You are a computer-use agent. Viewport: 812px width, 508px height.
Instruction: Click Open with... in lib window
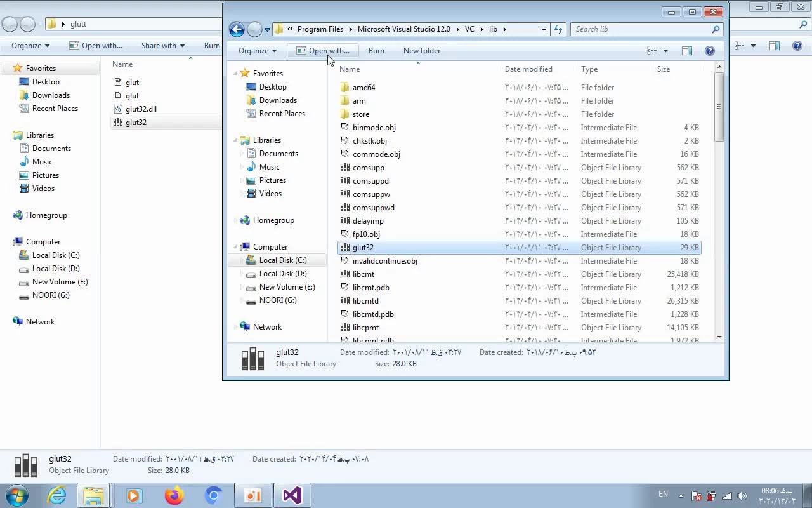coord(322,51)
